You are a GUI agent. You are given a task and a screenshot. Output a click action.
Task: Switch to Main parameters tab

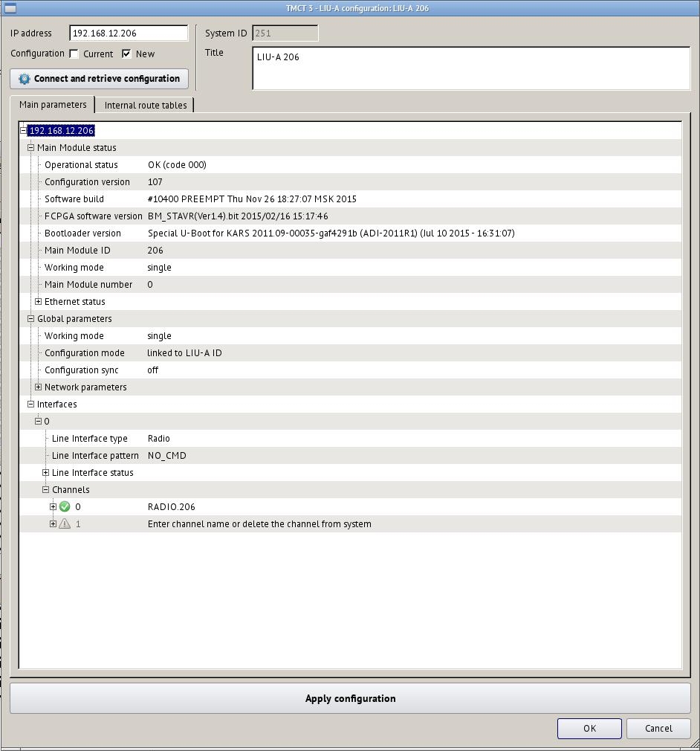(x=53, y=104)
